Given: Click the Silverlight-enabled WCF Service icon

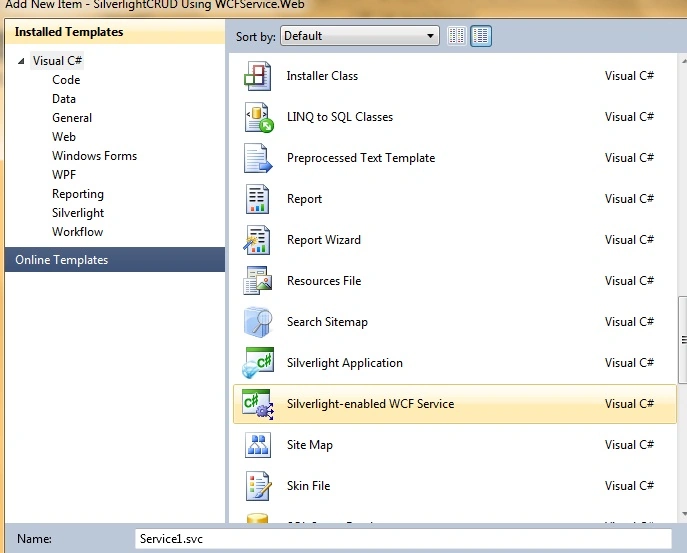Looking at the screenshot, I should tap(258, 404).
